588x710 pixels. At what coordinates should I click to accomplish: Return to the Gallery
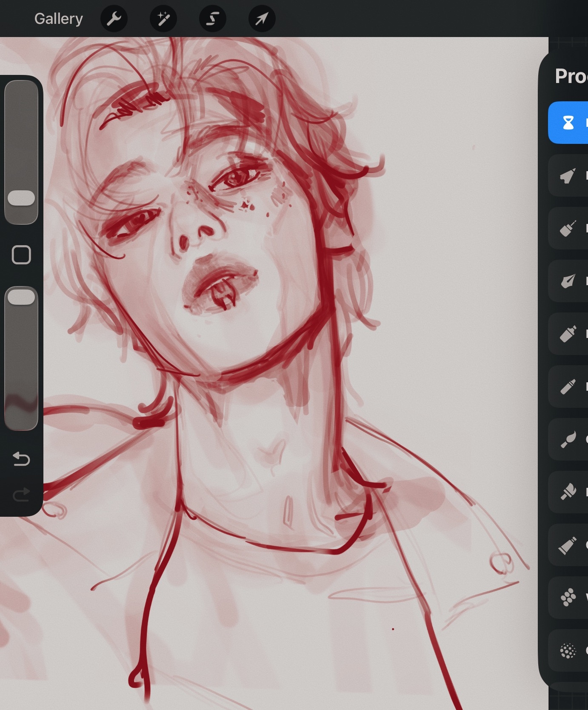tap(58, 19)
